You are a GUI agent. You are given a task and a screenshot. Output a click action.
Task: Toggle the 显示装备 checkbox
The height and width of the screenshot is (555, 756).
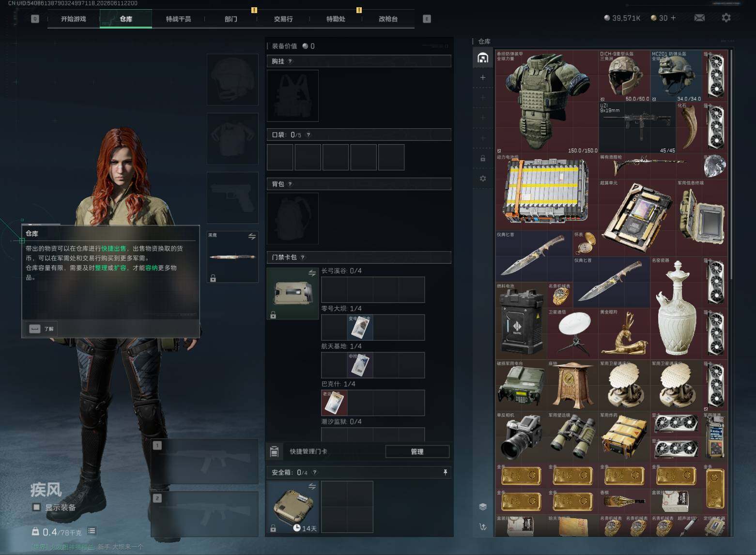(36, 507)
